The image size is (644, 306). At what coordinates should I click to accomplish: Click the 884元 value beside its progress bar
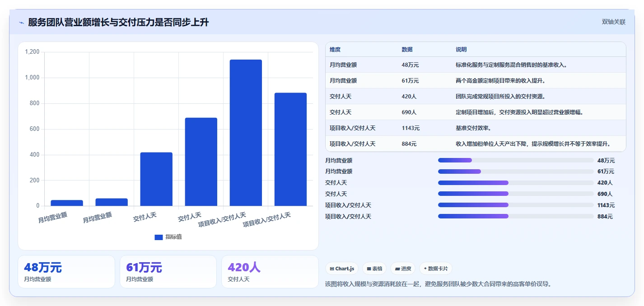[605, 217]
